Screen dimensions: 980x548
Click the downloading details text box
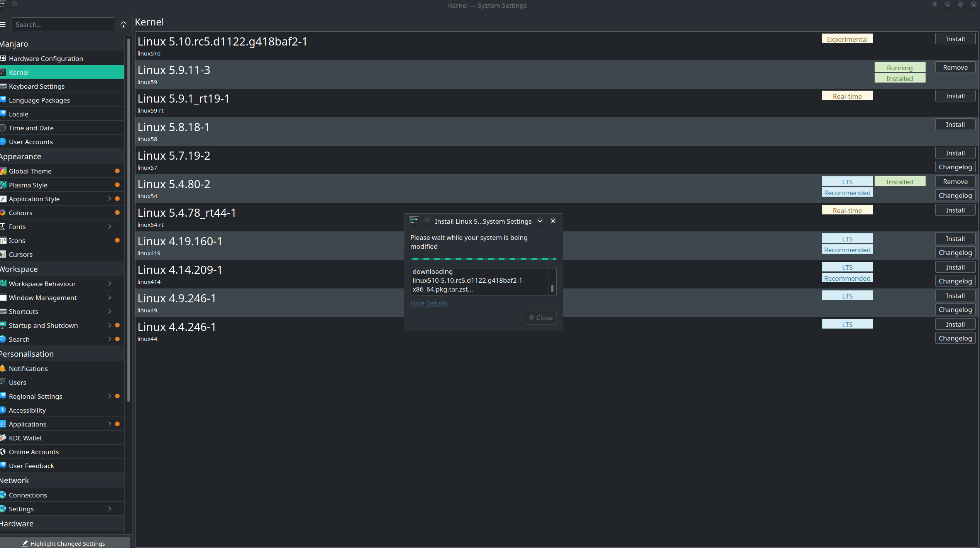(479, 282)
